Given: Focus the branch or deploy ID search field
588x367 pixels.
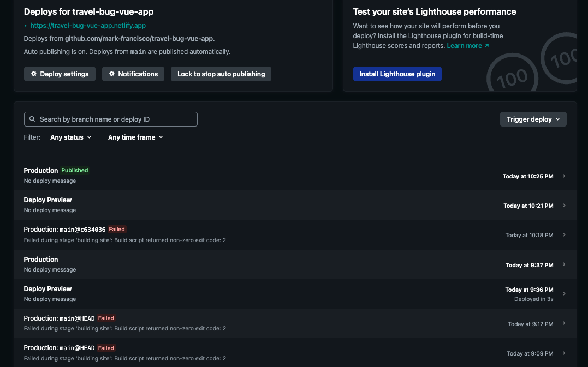Looking at the screenshot, I should [115, 119].
